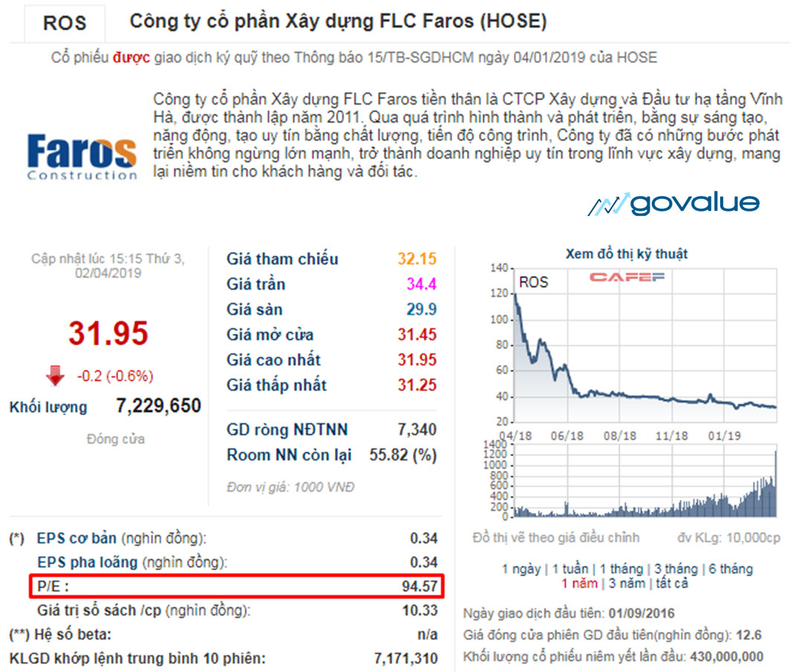Click the 'Room NN còn lại' value 55.82 (%)
This screenshot has height=672, width=793.
pos(402,455)
